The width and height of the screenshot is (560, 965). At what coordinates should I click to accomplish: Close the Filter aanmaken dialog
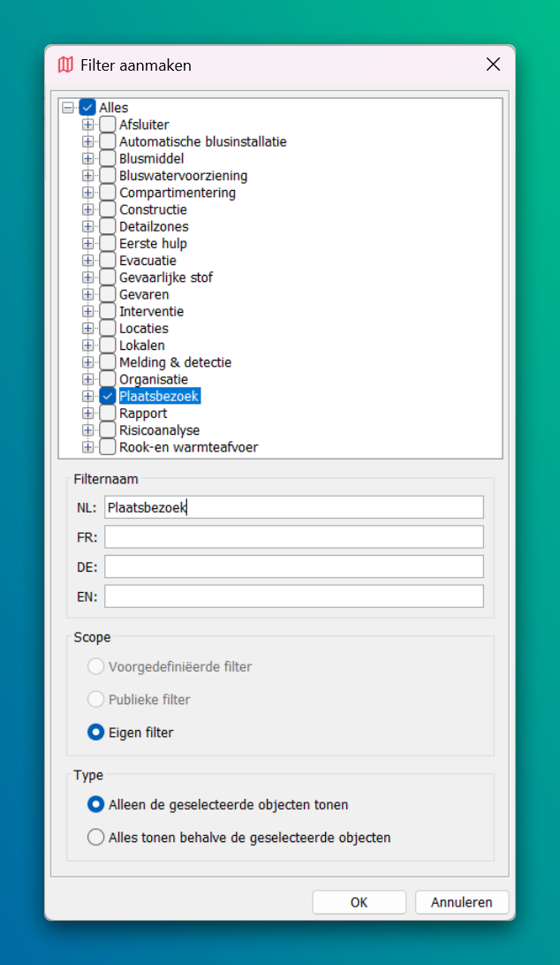(x=493, y=65)
